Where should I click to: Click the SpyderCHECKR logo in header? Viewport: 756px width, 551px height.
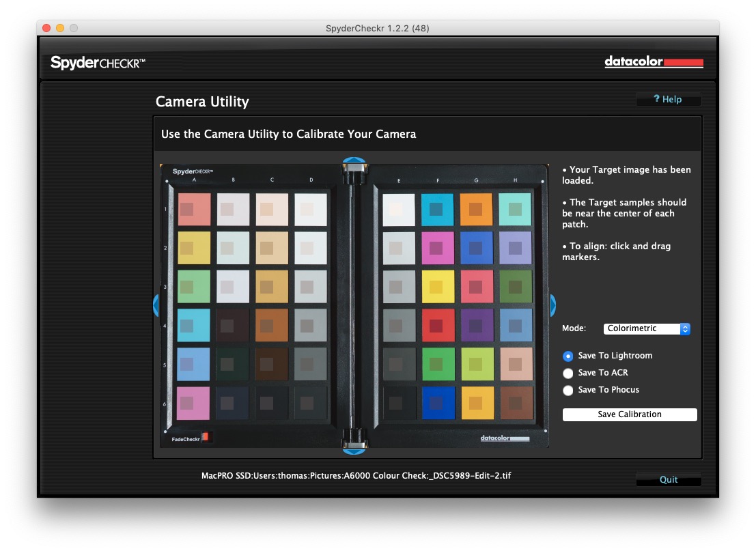pos(98,63)
